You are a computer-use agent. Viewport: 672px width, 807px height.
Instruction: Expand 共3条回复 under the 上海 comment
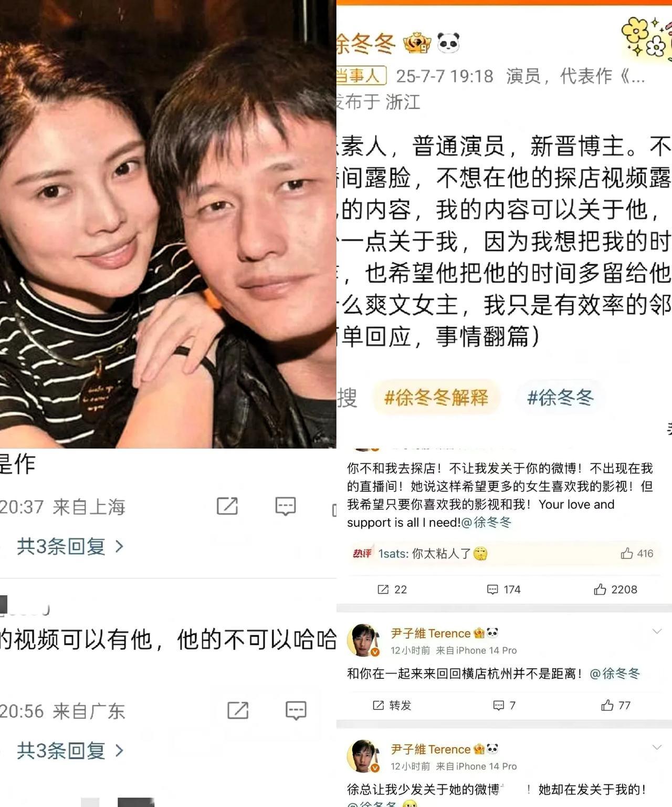70,546
